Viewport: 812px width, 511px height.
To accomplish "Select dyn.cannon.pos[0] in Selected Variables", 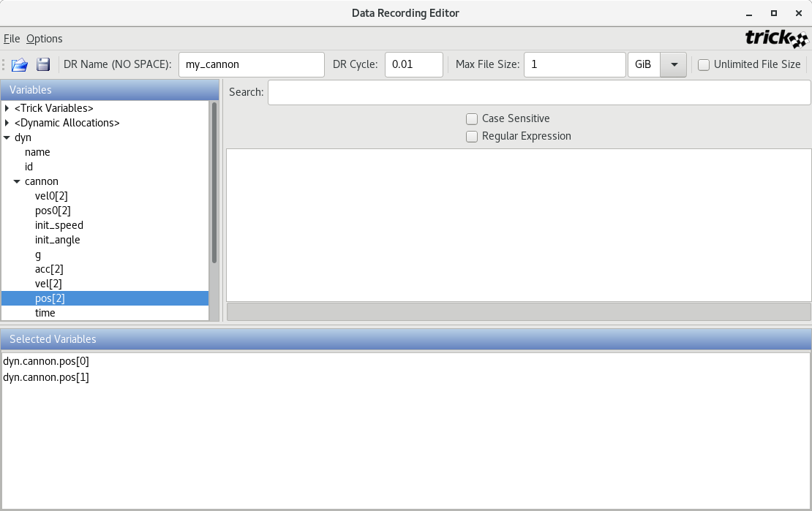I will pos(46,361).
